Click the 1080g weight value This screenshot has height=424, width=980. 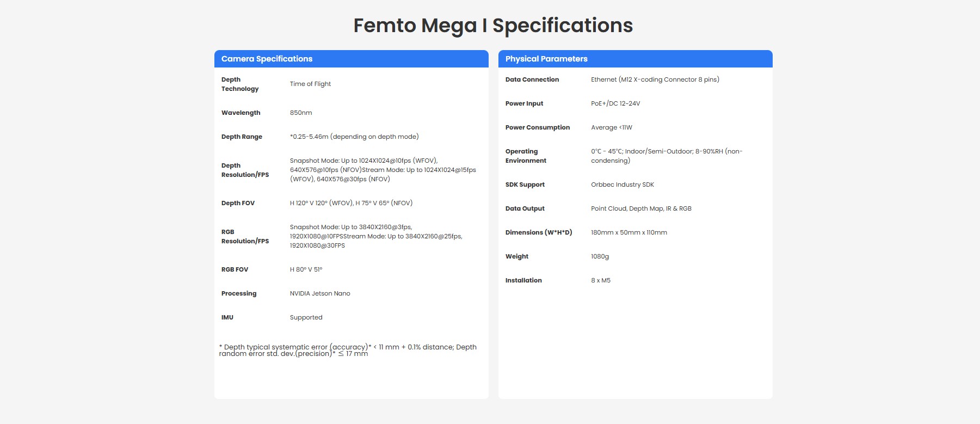point(600,256)
